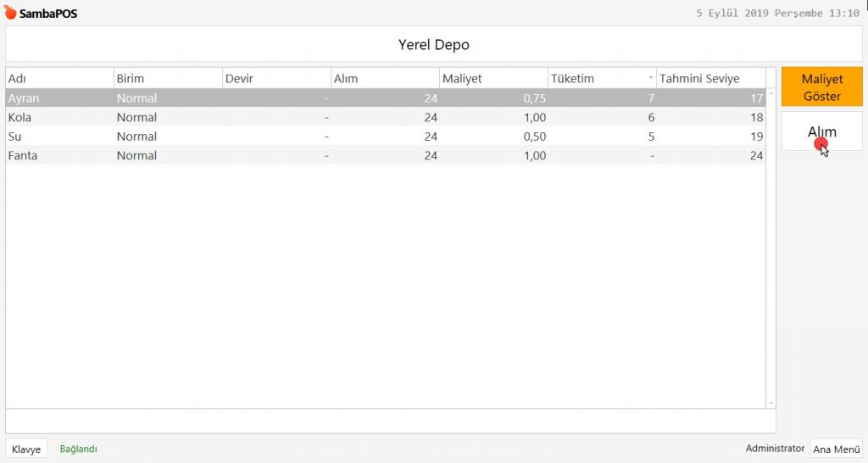This screenshot has width=868, height=463.
Task: Sort by the Birim column header
Action: (168, 79)
